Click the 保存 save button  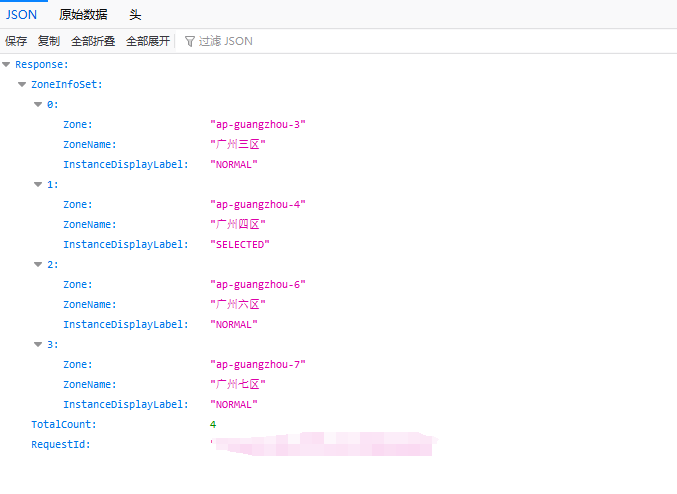click(x=16, y=41)
